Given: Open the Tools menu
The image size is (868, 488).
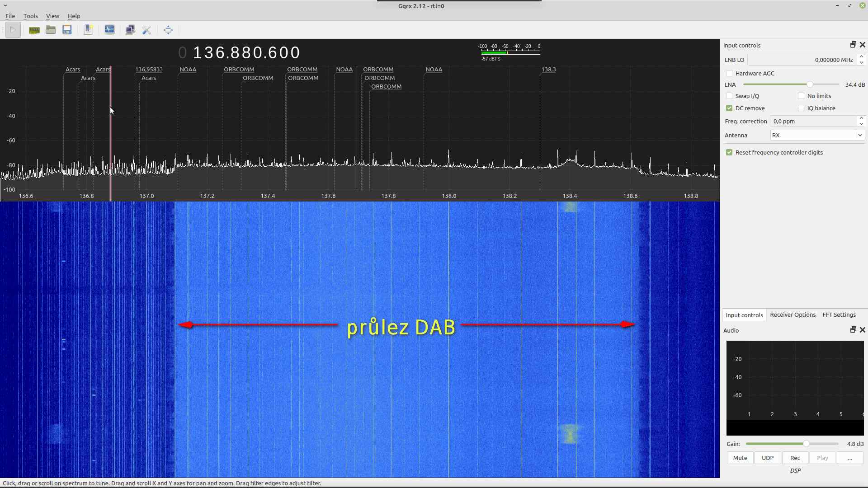Looking at the screenshot, I should (x=30, y=16).
